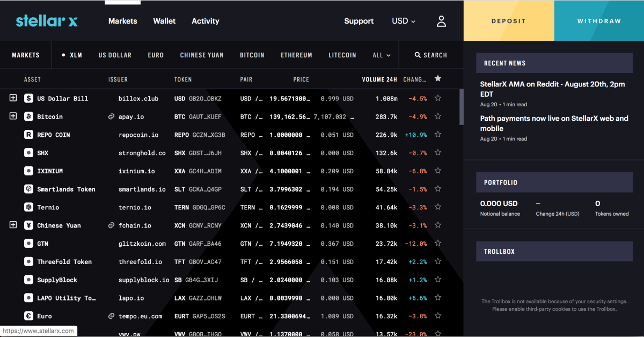
Task: Click the US Dollar Bill asset icon
Action: [x=28, y=98]
